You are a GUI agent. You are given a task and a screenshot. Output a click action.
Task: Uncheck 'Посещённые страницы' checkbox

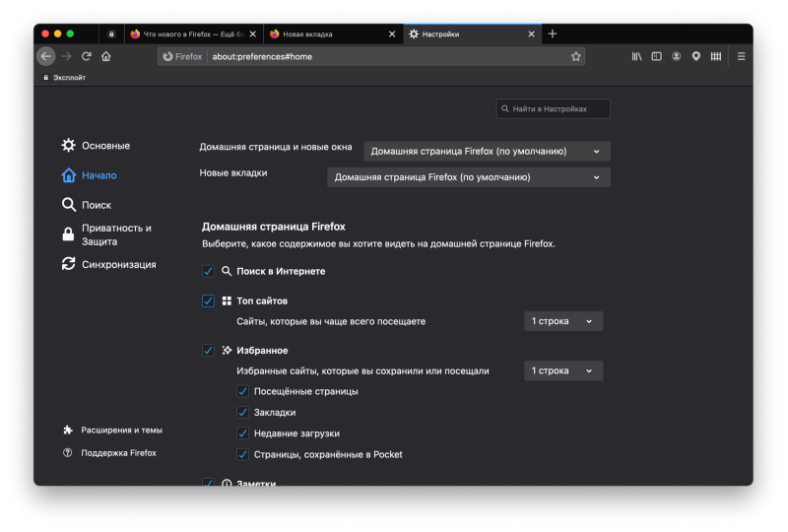(242, 391)
